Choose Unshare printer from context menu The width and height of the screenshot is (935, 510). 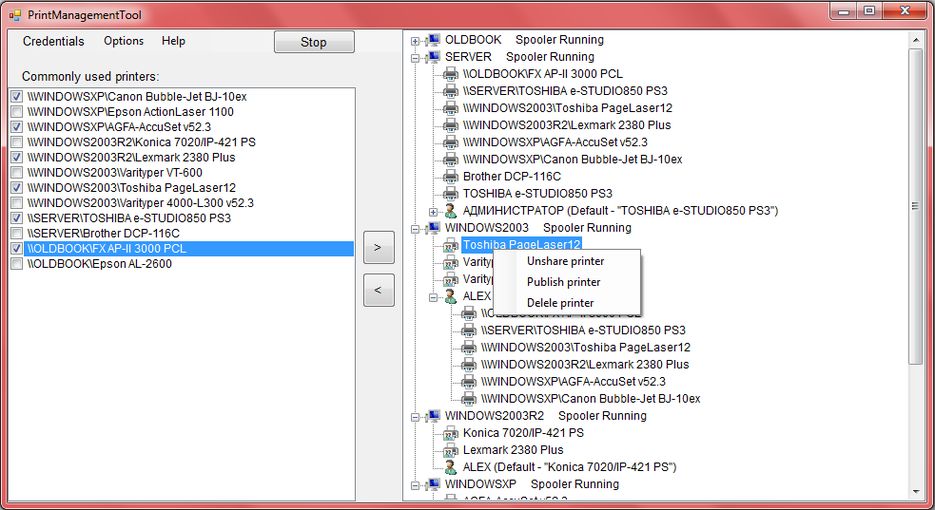[x=565, y=261]
